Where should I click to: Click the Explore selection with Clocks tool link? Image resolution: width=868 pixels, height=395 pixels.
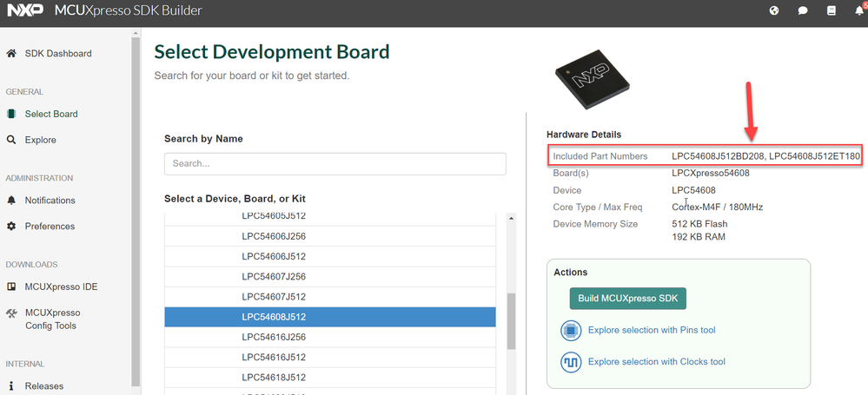656,361
